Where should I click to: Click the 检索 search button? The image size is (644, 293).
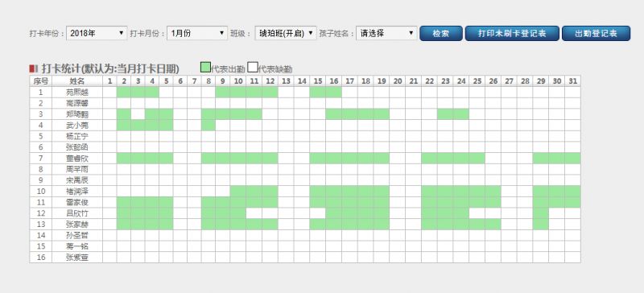coord(441,34)
